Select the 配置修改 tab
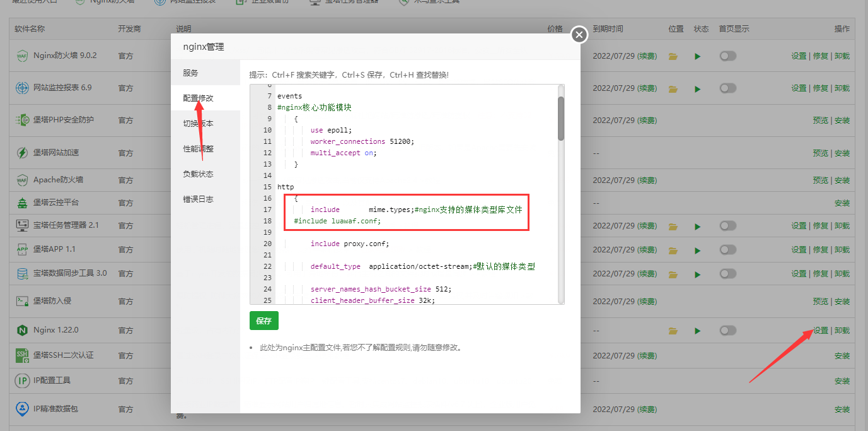 205,98
